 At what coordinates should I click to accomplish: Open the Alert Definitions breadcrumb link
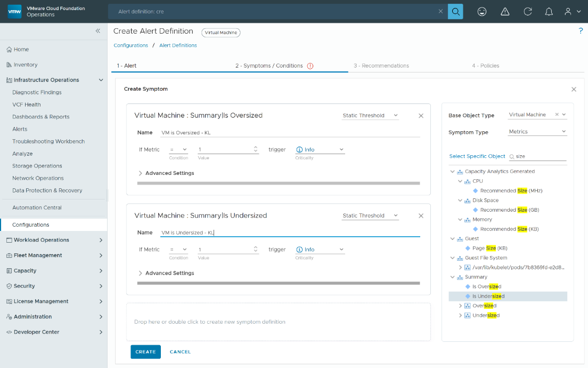(x=178, y=45)
